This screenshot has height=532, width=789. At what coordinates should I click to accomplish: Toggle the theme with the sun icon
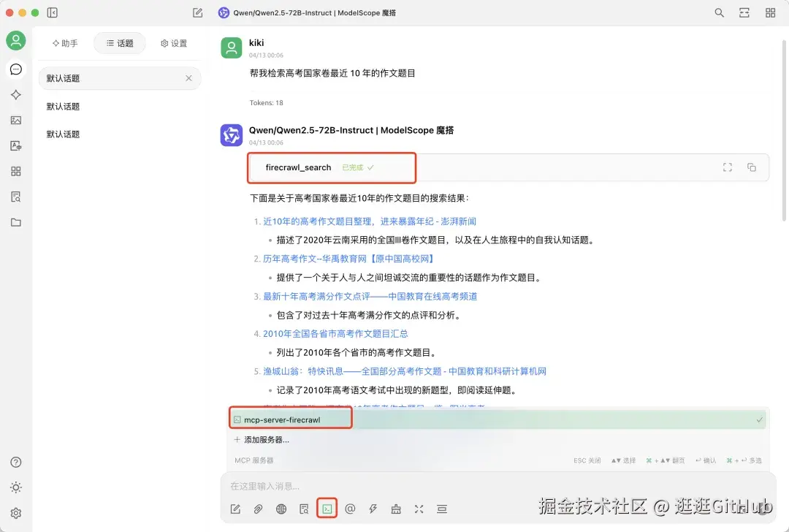[x=16, y=487]
